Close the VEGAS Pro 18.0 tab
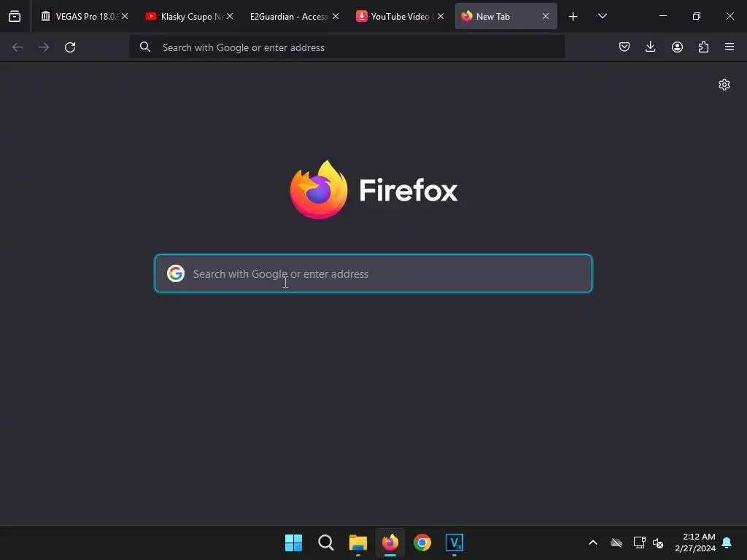 coord(125,16)
